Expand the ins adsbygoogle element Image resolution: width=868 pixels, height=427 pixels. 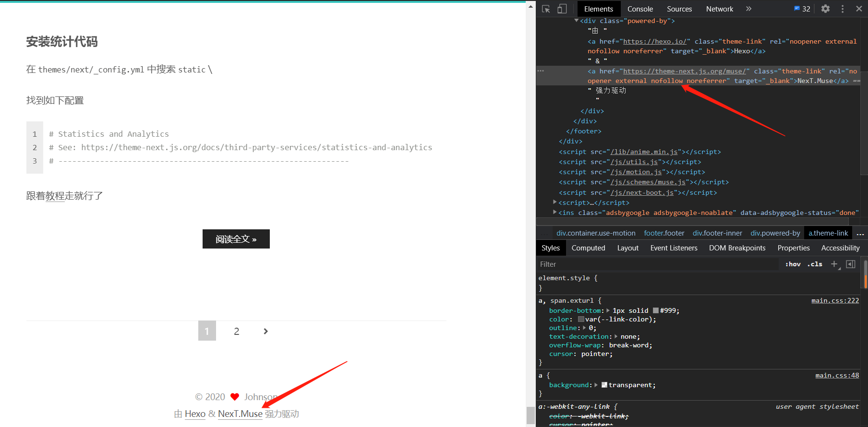(x=555, y=212)
